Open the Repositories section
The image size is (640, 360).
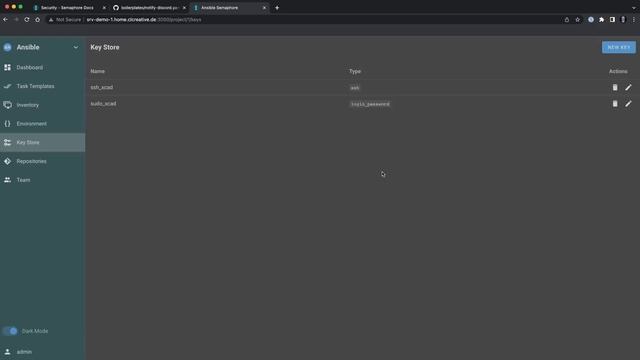tap(42, 161)
